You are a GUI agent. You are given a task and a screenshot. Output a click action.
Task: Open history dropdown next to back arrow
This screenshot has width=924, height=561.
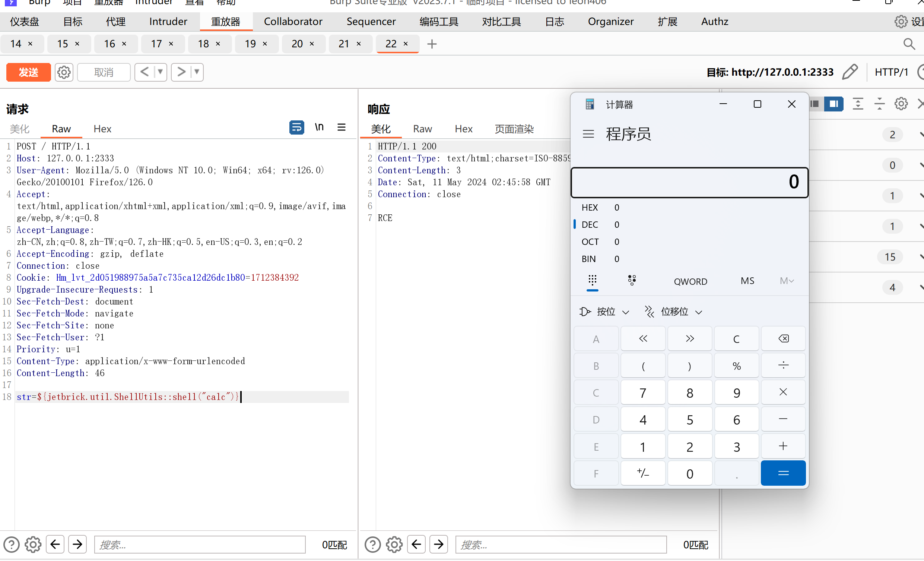pyautogui.click(x=160, y=72)
